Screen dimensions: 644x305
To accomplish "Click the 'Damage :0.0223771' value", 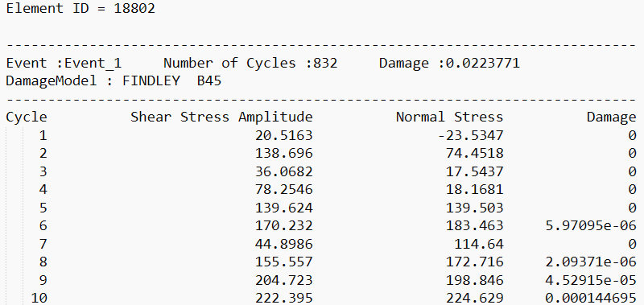I will tap(449, 64).
